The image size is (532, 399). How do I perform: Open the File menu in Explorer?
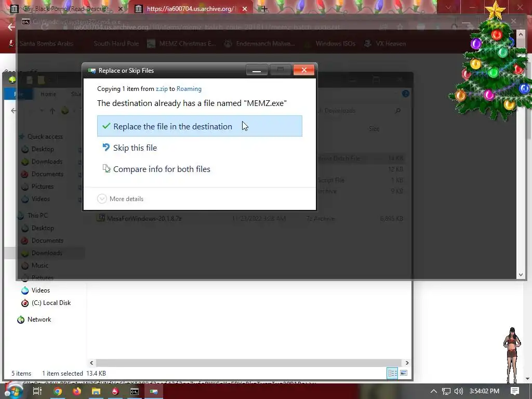[18, 94]
